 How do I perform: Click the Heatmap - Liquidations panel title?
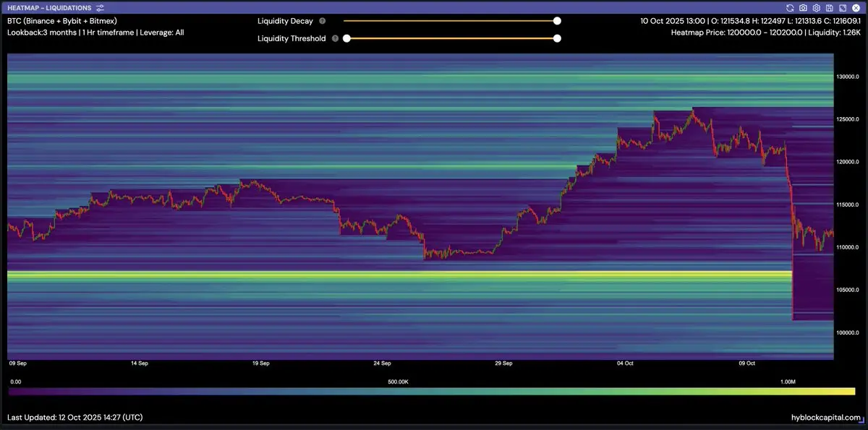click(49, 7)
